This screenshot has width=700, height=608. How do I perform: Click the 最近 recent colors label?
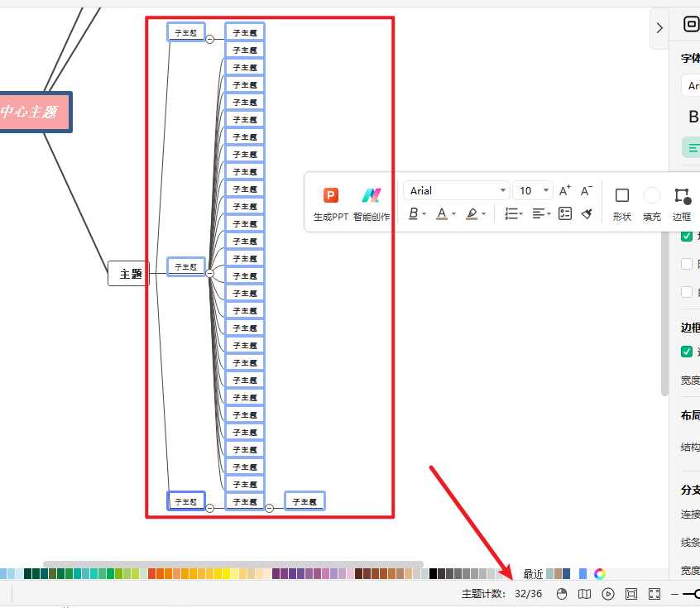point(533,574)
